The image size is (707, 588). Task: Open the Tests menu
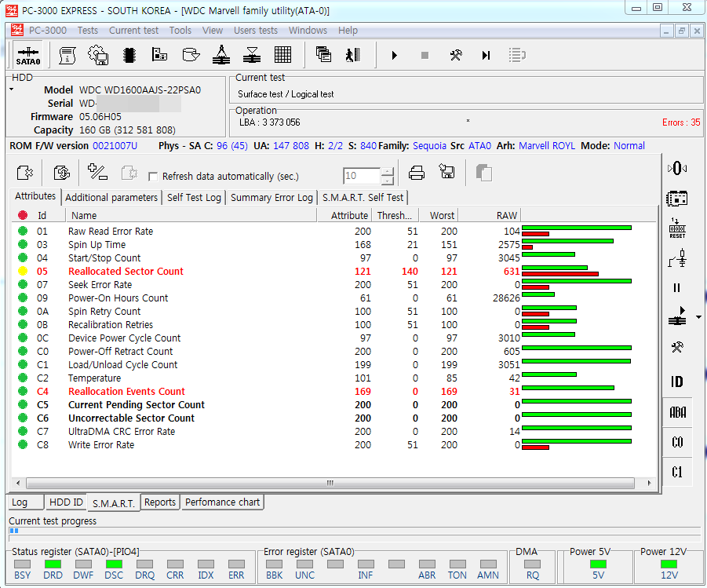87,31
